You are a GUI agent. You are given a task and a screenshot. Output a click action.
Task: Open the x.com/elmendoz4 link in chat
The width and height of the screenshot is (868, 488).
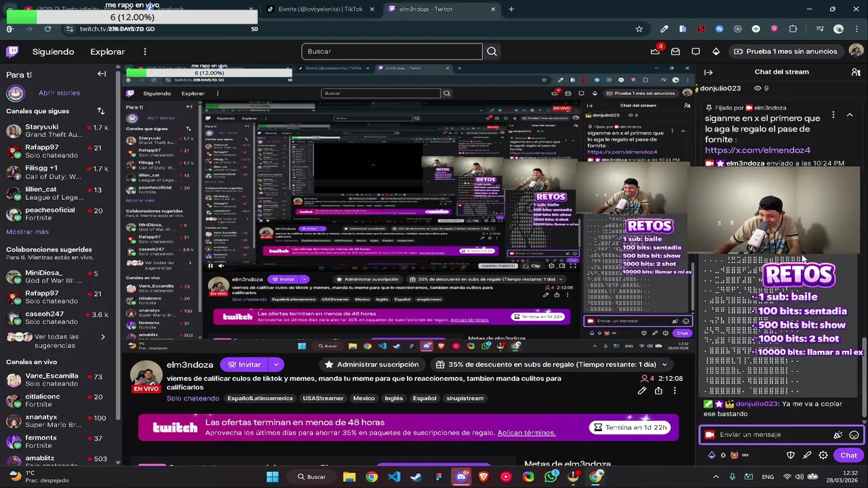point(757,150)
